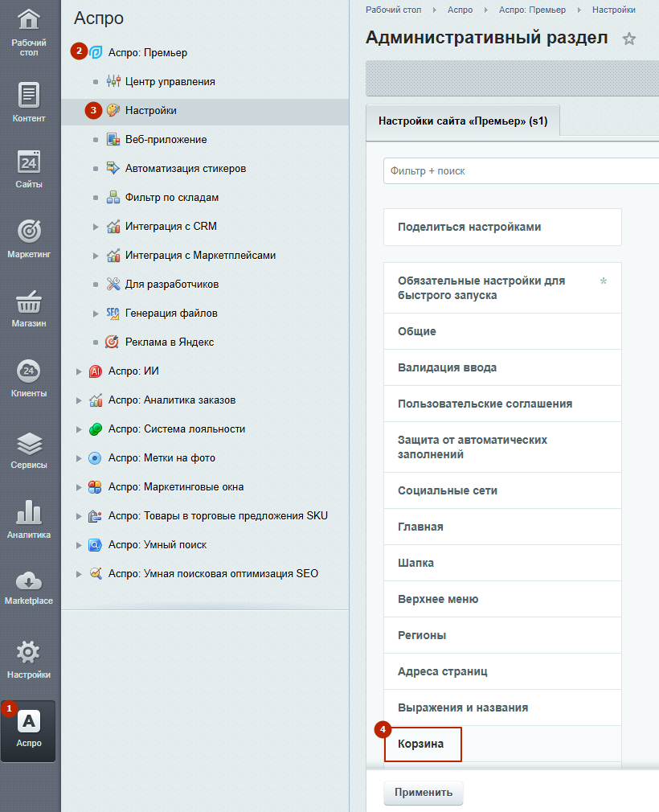Click the Автоматизация стикеров icon
Viewport: 659px width, 812px height.
[113, 168]
